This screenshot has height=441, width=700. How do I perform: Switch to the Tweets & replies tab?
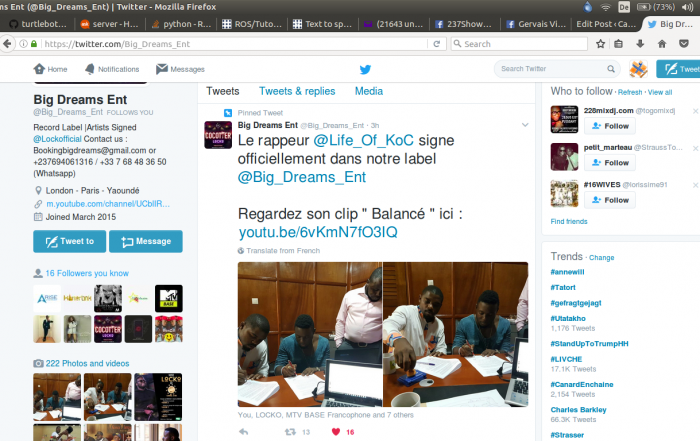point(297,91)
